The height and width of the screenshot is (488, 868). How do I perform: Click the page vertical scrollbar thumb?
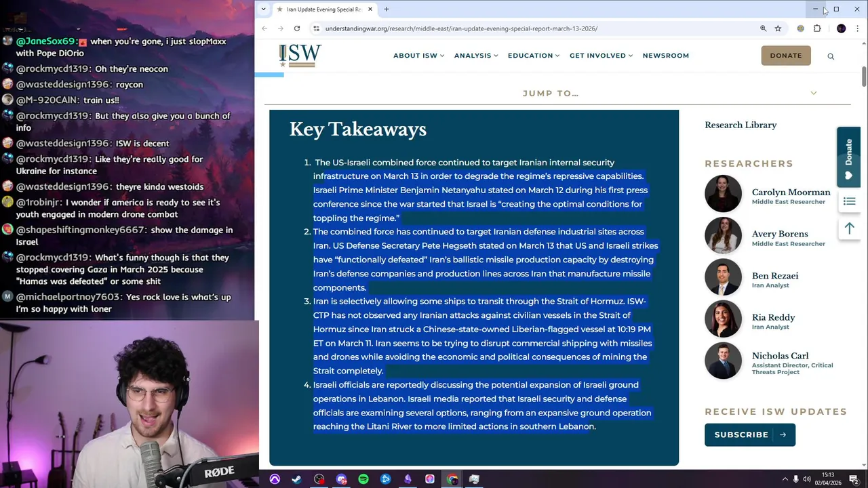pos(864,76)
